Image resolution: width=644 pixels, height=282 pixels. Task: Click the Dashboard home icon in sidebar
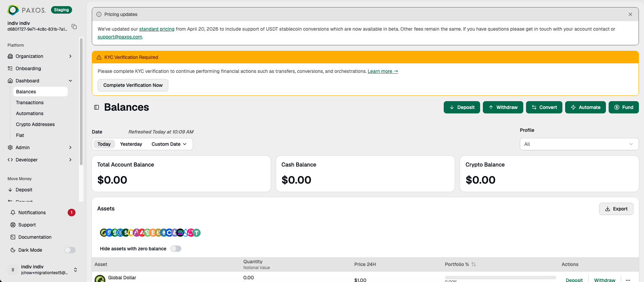10,81
